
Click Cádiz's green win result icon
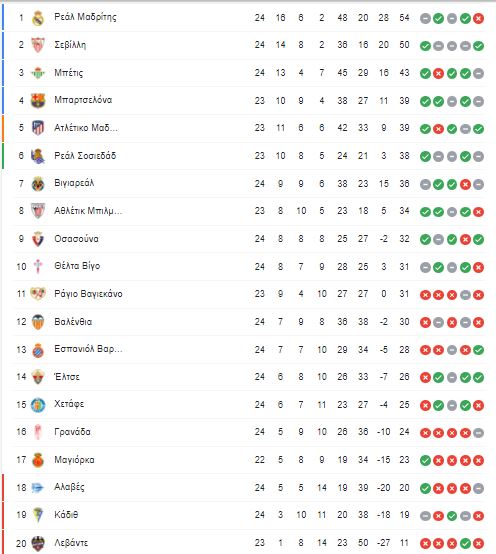pos(452,516)
